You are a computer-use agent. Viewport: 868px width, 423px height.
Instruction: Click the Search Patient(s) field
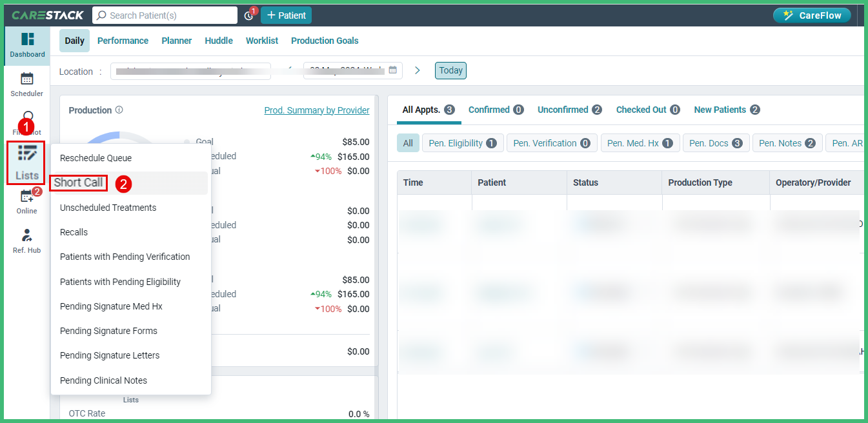[165, 14]
